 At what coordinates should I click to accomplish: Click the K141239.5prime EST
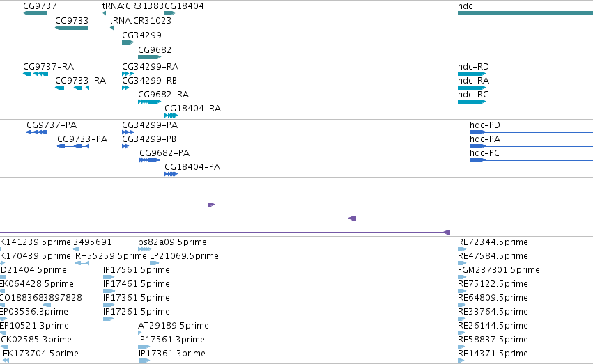tap(1, 250)
